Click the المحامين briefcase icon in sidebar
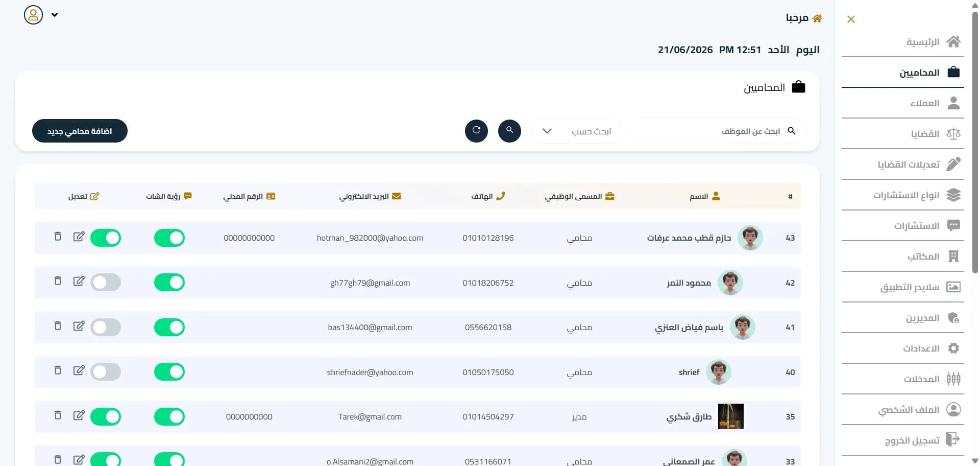 click(953, 72)
